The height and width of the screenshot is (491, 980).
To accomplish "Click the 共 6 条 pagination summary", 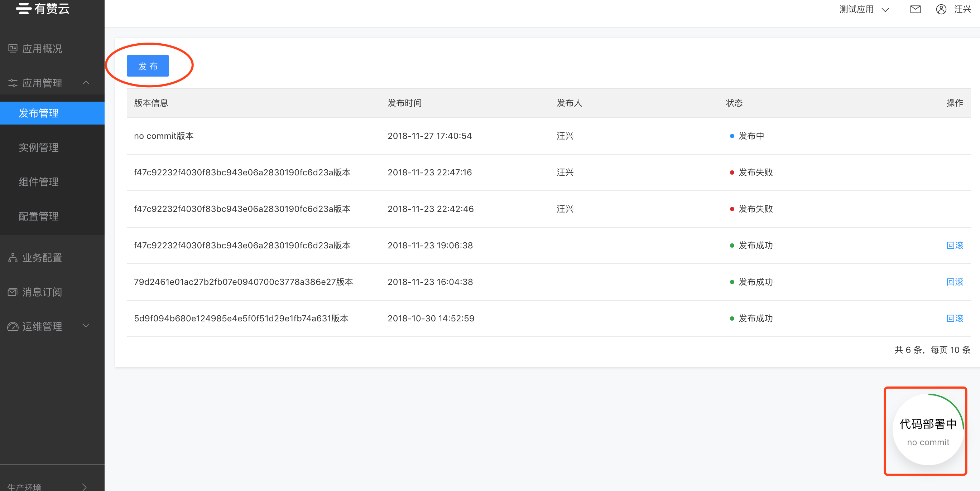I will coord(932,350).
